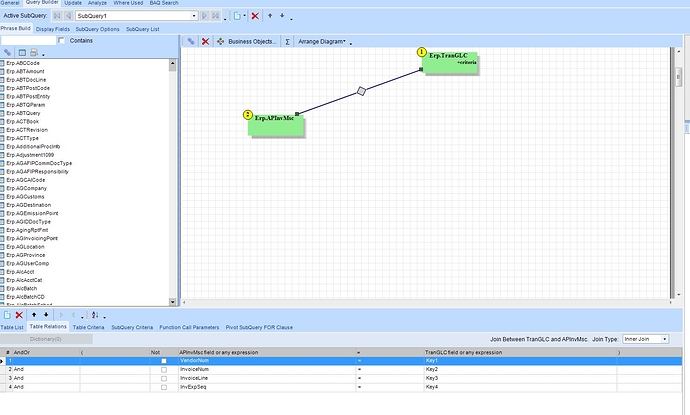Click the table search input field
Viewport: 690px width, 415px height.
tap(28, 40)
